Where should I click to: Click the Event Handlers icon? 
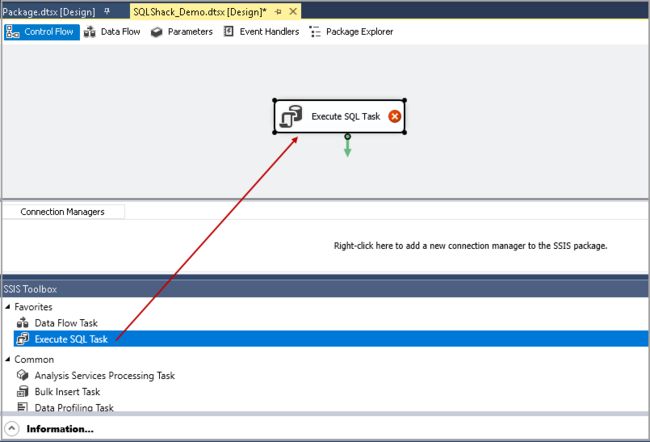(x=228, y=32)
